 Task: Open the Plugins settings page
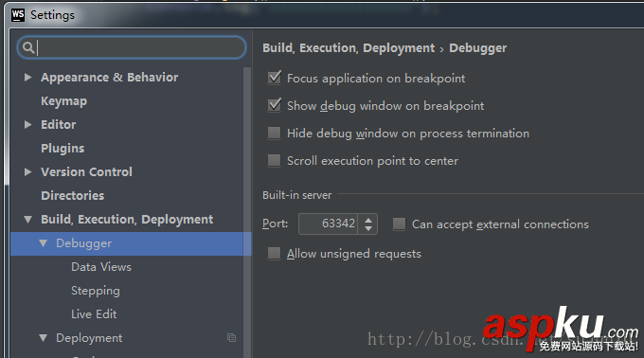click(x=63, y=148)
